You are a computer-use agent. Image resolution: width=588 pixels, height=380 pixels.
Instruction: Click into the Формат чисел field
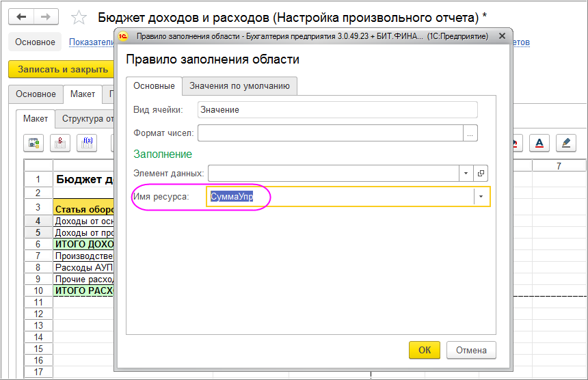tap(330, 133)
